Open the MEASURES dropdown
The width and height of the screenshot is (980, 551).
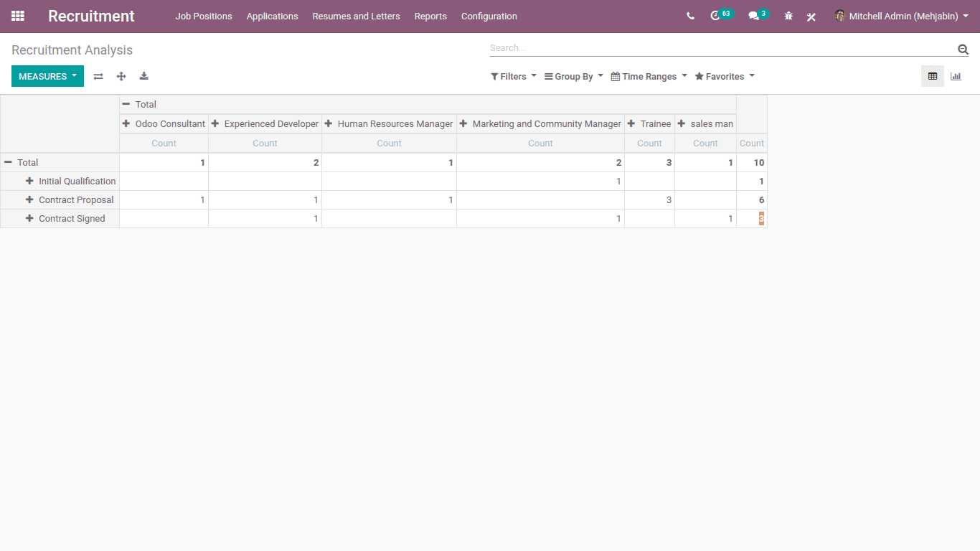tap(47, 76)
